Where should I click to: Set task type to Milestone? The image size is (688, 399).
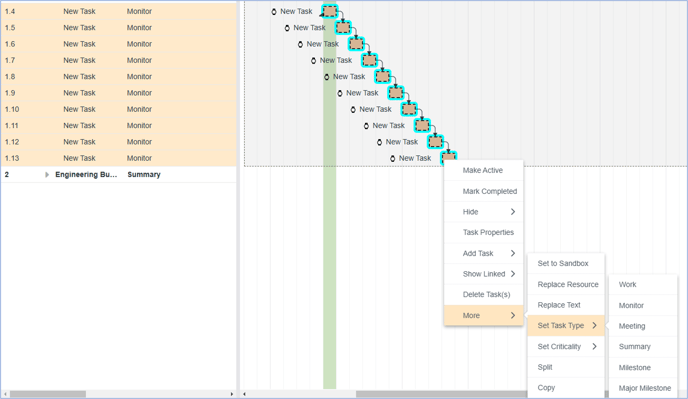click(x=643, y=367)
